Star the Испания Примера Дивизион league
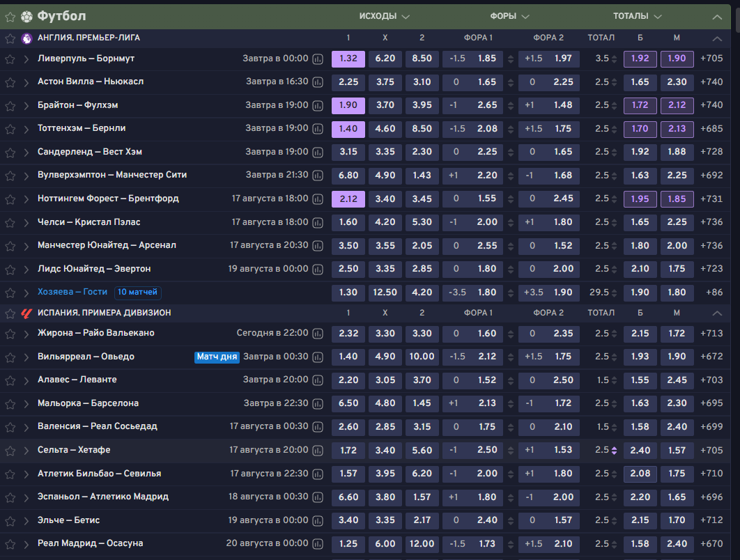Viewport: 740px width, 560px height. tap(10, 313)
